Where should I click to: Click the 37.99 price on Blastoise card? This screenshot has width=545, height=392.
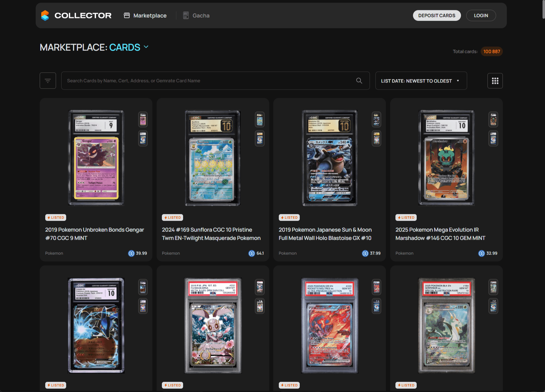[x=371, y=253]
